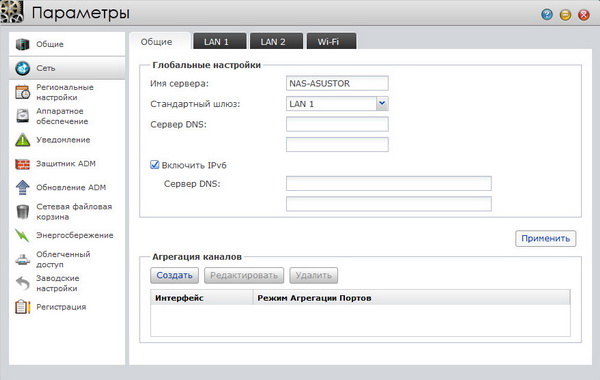Click the help question mark icon
Screen dimensions: 600x380
click(x=547, y=15)
